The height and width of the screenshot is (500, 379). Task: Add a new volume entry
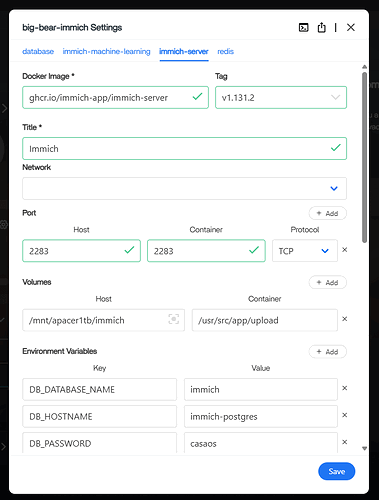[328, 282]
